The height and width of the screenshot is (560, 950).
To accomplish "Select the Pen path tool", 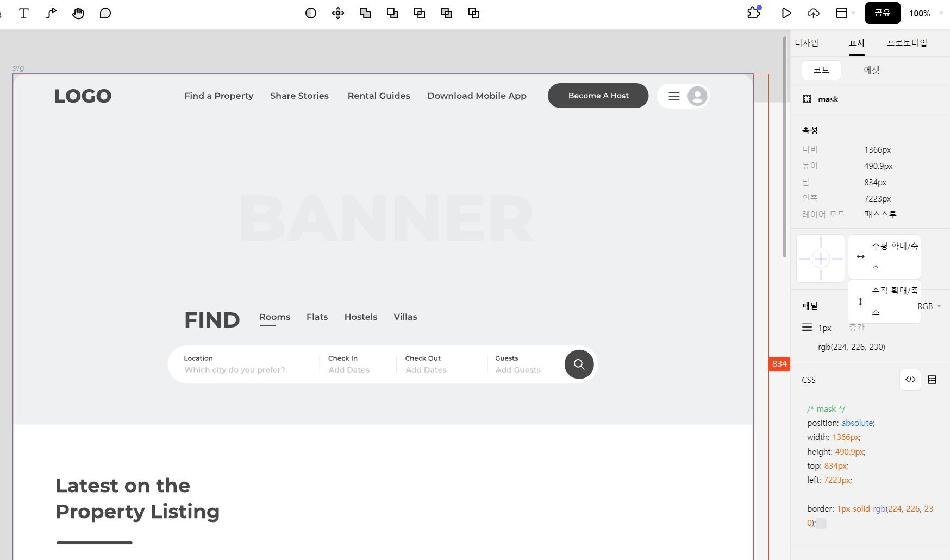I will [51, 13].
